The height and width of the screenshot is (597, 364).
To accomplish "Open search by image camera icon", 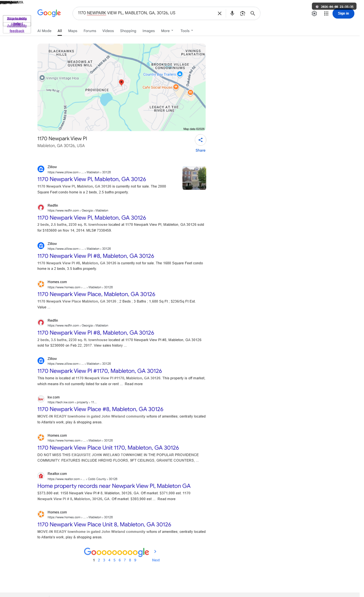I will coord(243,13).
